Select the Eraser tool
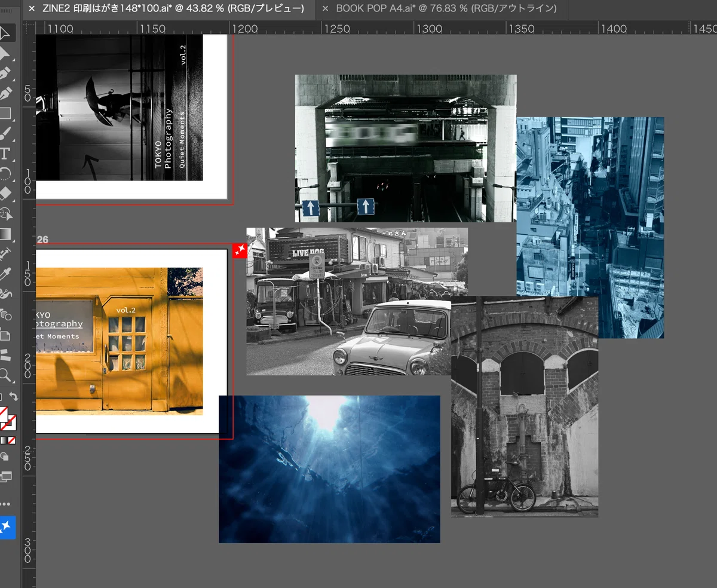Screen dimensions: 717x588 click(5, 193)
